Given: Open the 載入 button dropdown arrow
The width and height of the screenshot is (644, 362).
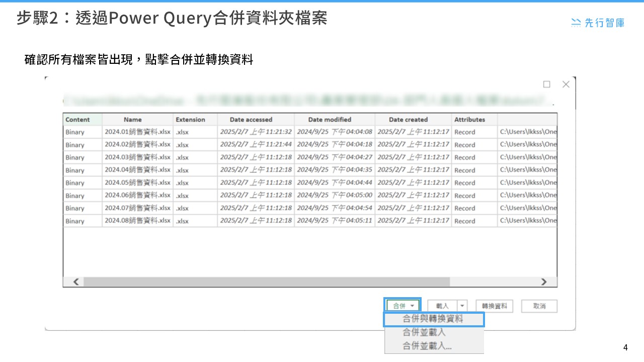Looking at the screenshot, I should (461, 305).
